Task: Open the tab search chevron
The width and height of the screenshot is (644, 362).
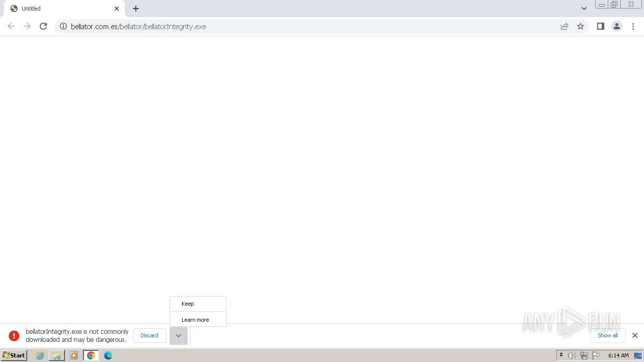Action: coord(584,9)
